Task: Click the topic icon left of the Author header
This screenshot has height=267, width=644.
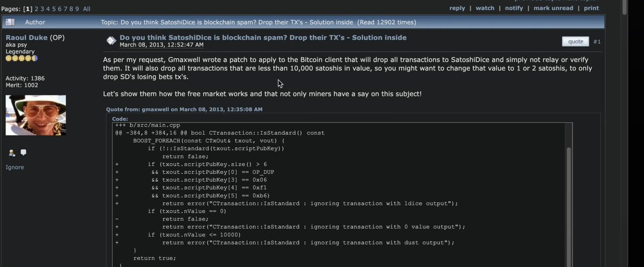Action: [11, 22]
